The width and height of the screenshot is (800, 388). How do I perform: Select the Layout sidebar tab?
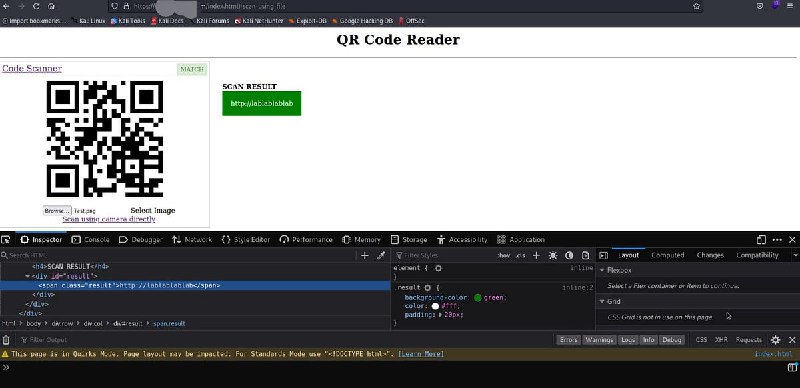pos(628,255)
